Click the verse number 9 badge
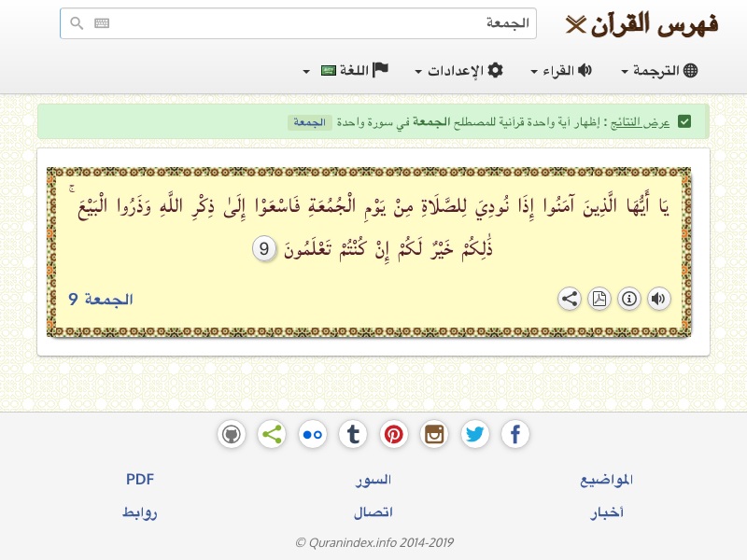The height and width of the screenshot is (560, 747). (264, 248)
